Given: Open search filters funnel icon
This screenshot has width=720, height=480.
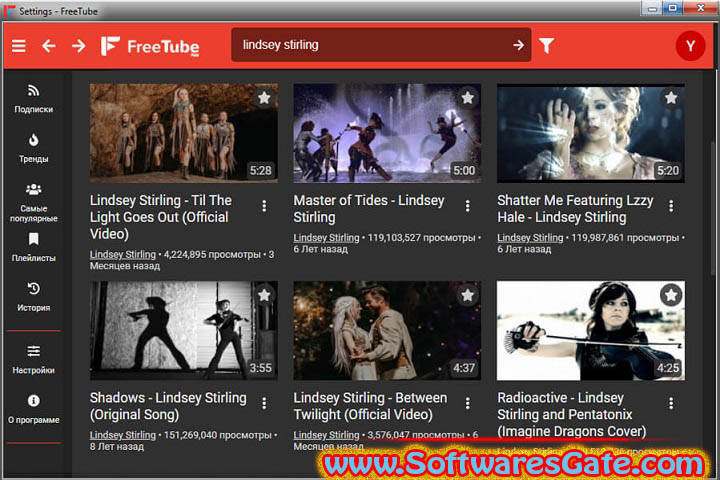Looking at the screenshot, I should [x=546, y=45].
